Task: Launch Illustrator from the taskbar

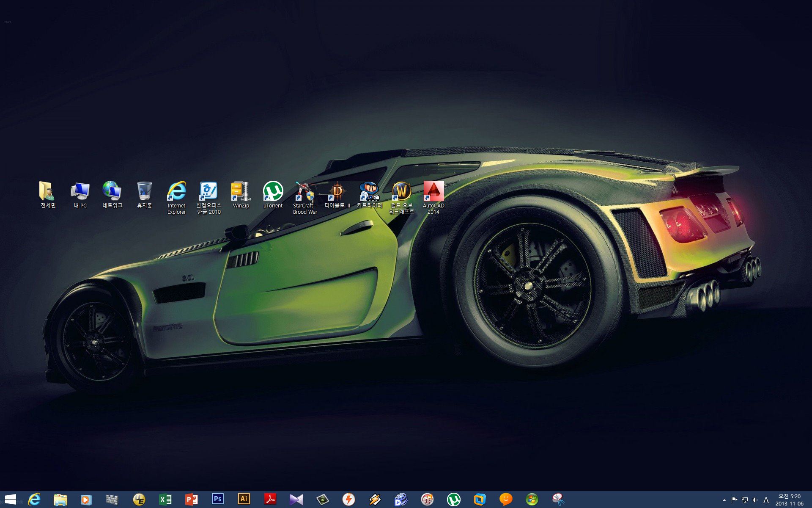Action: click(244, 500)
